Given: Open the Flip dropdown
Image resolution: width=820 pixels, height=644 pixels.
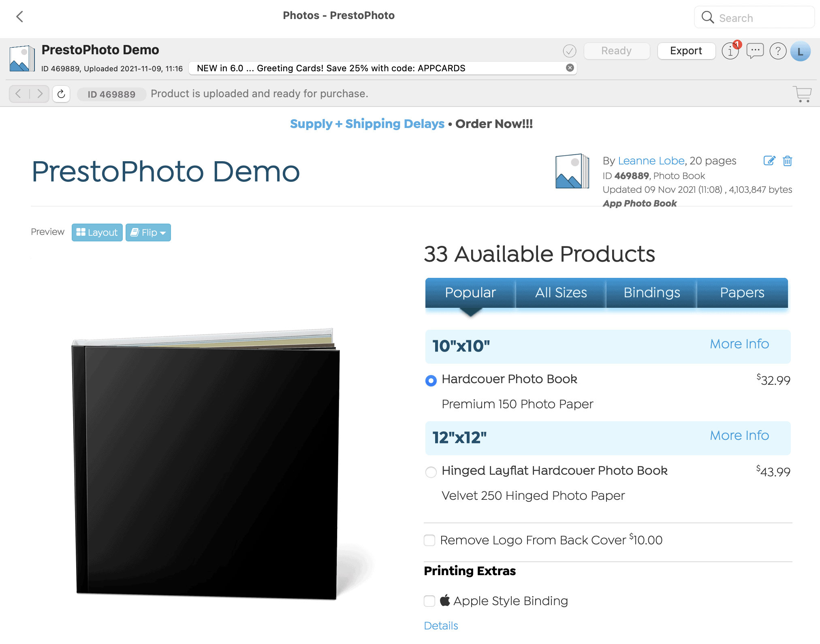Looking at the screenshot, I should click(148, 232).
